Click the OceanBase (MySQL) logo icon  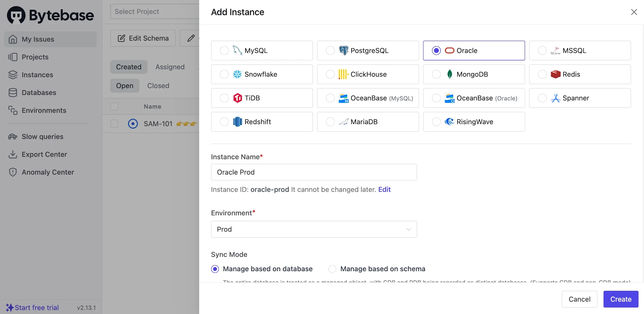click(x=343, y=98)
